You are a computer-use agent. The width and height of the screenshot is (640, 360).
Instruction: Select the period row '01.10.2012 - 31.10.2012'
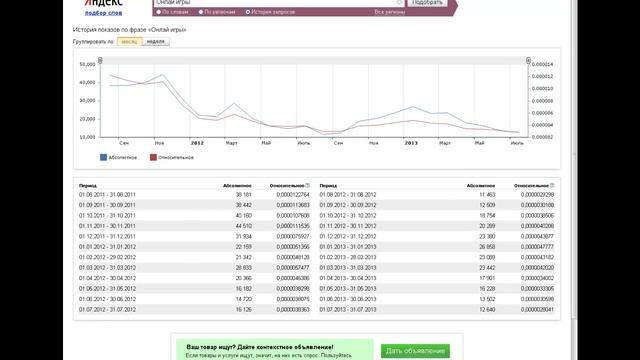436,216
